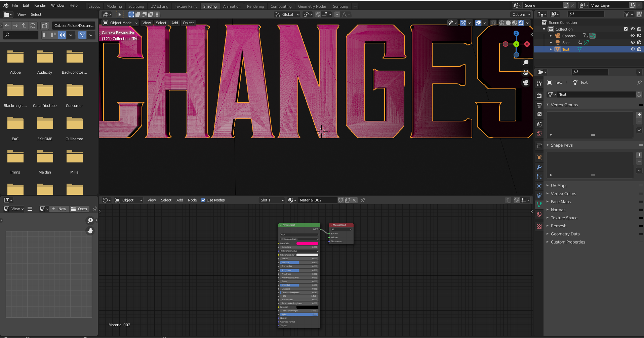Screen dimensions: 644x338
Task: Open the Global transform orientation dropdown
Action: pyautogui.click(x=287, y=14)
